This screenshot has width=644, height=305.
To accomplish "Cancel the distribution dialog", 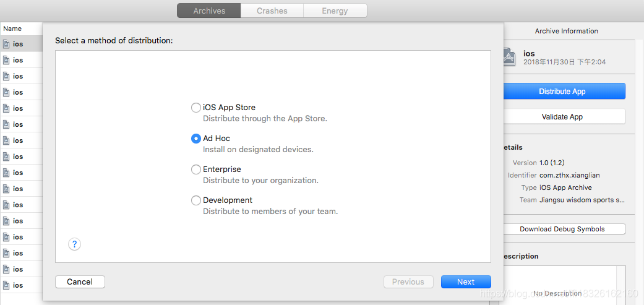I will click(x=80, y=281).
